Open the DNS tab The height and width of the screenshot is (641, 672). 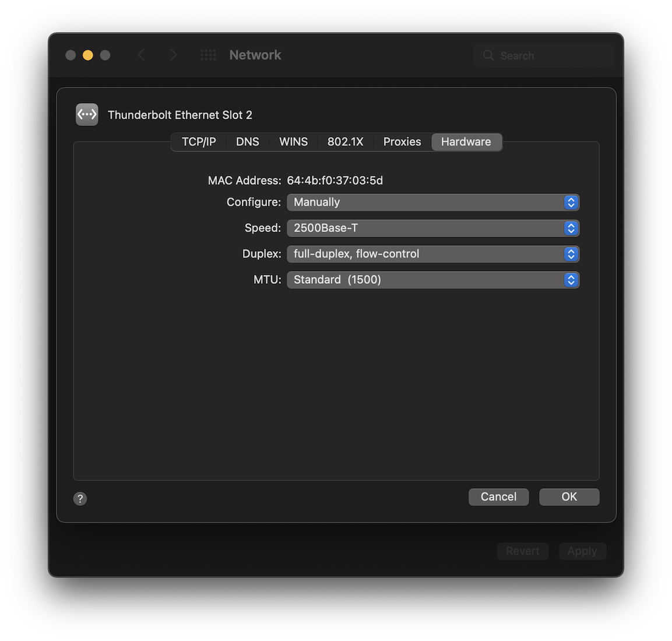(248, 142)
